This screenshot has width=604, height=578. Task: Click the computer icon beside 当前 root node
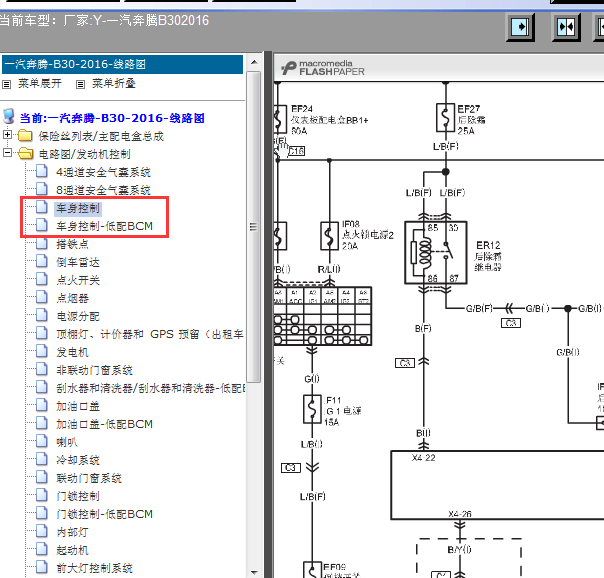click(x=9, y=116)
